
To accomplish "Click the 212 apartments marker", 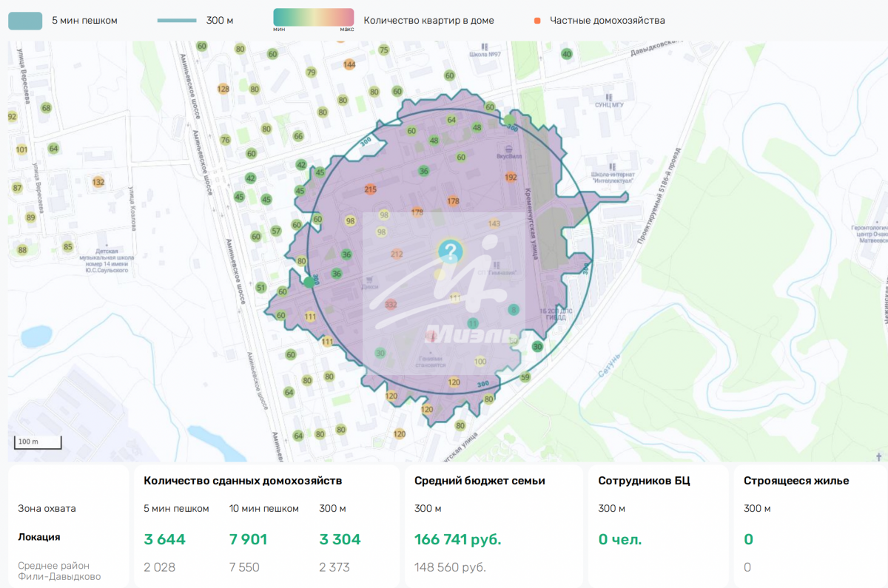I will click(x=397, y=254).
